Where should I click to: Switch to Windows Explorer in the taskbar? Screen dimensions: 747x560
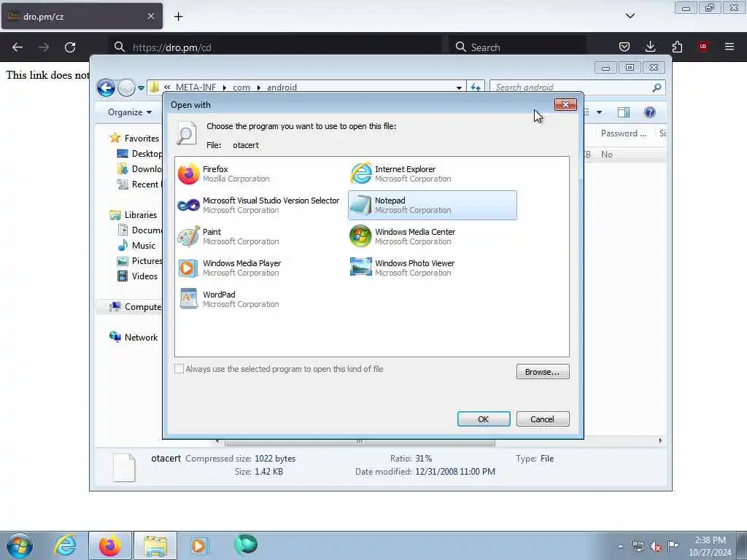[155, 545]
